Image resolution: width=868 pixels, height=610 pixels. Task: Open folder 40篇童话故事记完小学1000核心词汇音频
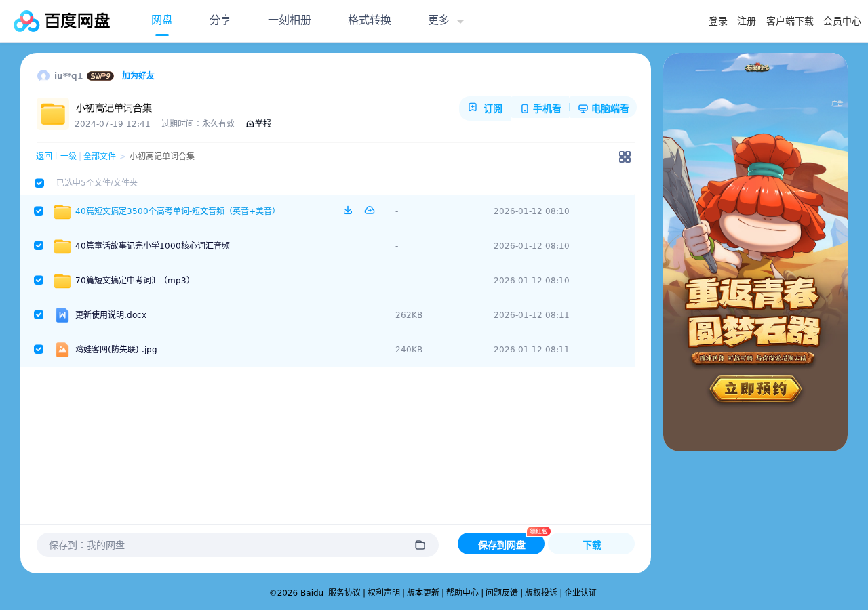coord(153,246)
